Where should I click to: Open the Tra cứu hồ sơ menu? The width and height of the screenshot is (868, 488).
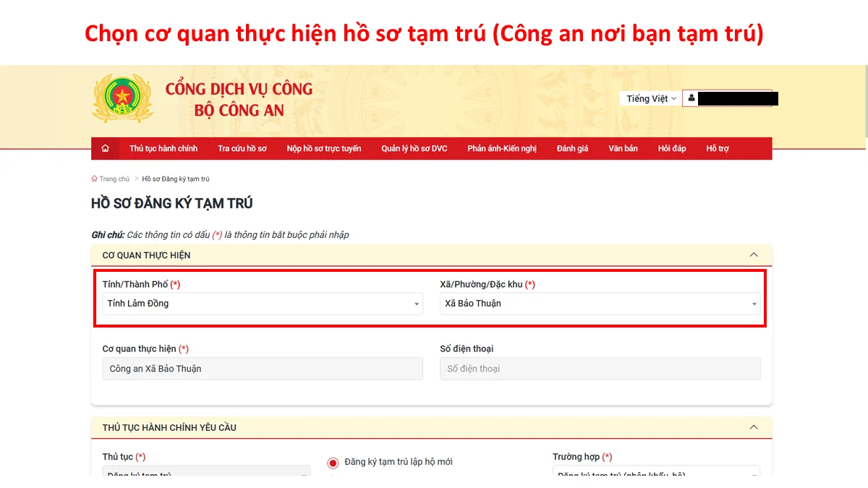(242, 148)
